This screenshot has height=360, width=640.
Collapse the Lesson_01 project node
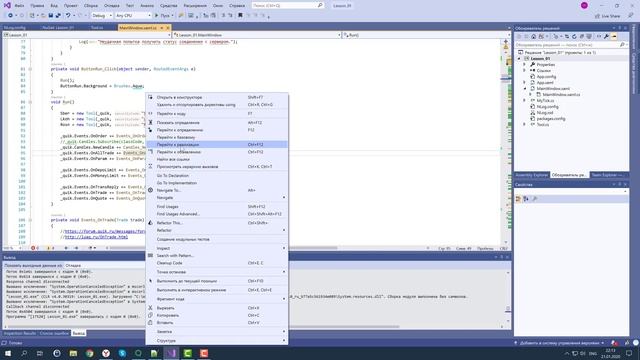(x=520, y=59)
